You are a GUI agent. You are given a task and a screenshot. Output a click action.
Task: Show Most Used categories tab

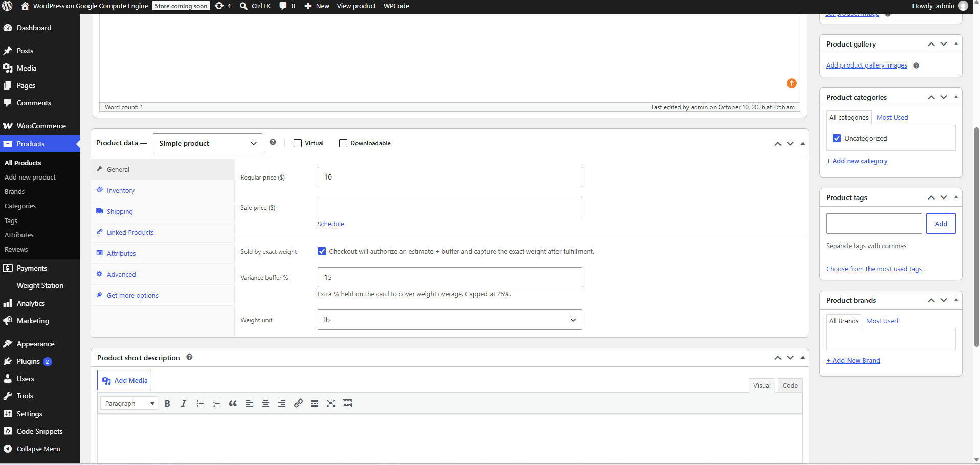[x=892, y=117]
